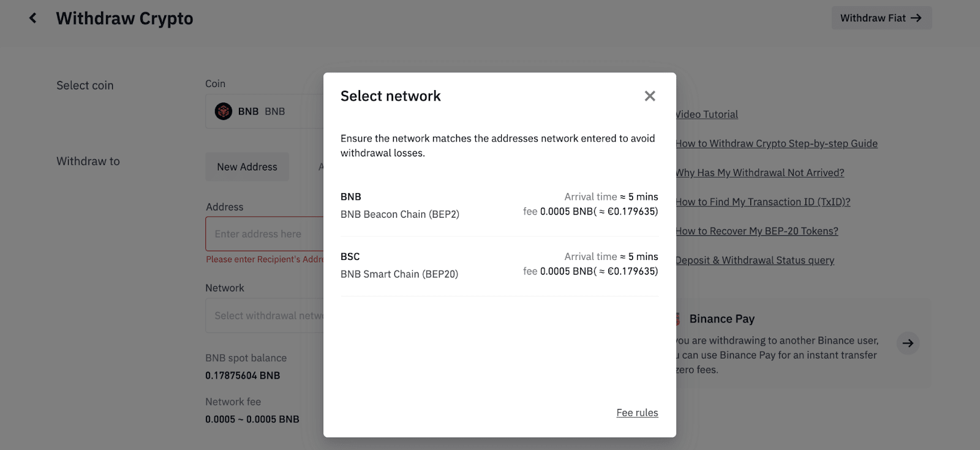Open How to Withdraw Crypto Step-by-step Guide
This screenshot has height=450, width=980.
[777, 143]
